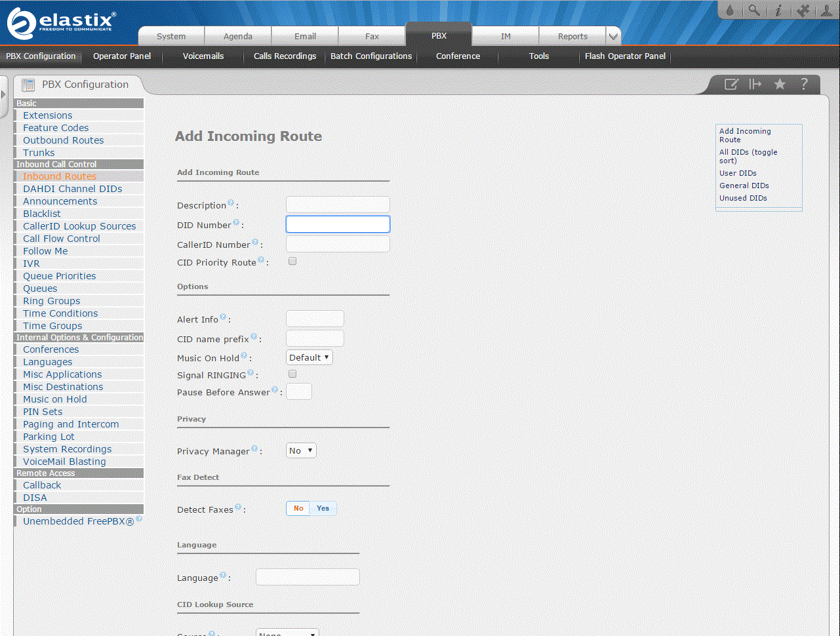
Task: Open the Privacy Manager dropdown
Action: [x=302, y=450]
